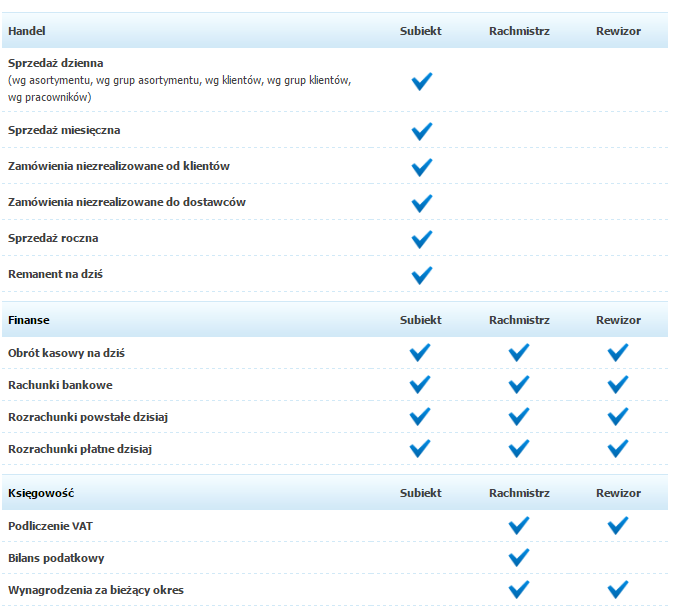Click the Rachunki bankowe label

[x=60, y=385]
